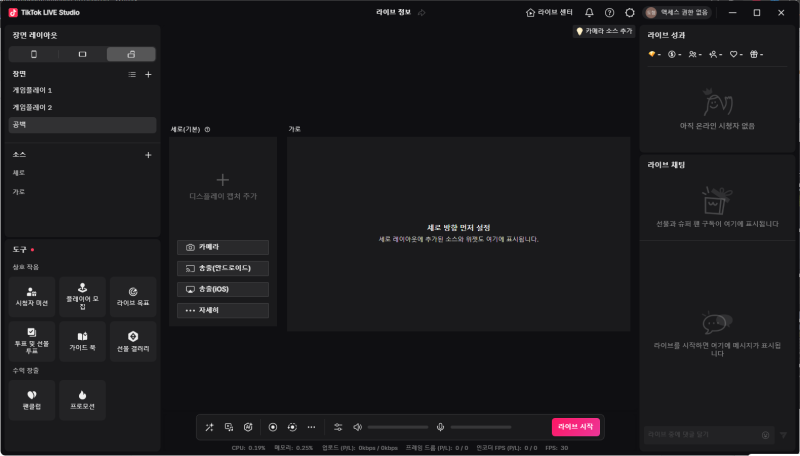Image resolution: width=800 pixels, height=456 pixels.
Task: Open the 플레이어 모집 player recruitment tool
Action: [82, 297]
